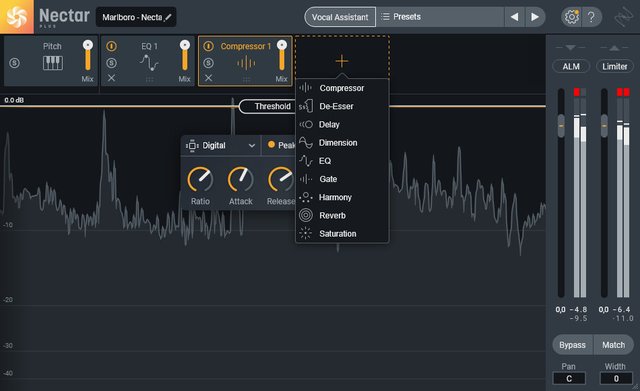Toggle the ALM auto level mode
This screenshot has height=391, width=640.
point(571,67)
